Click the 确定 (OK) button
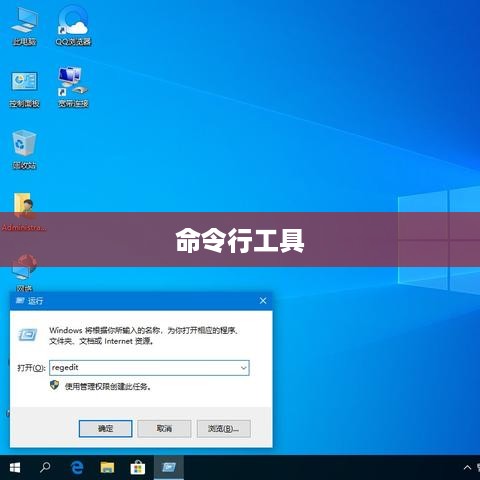 coord(105,428)
